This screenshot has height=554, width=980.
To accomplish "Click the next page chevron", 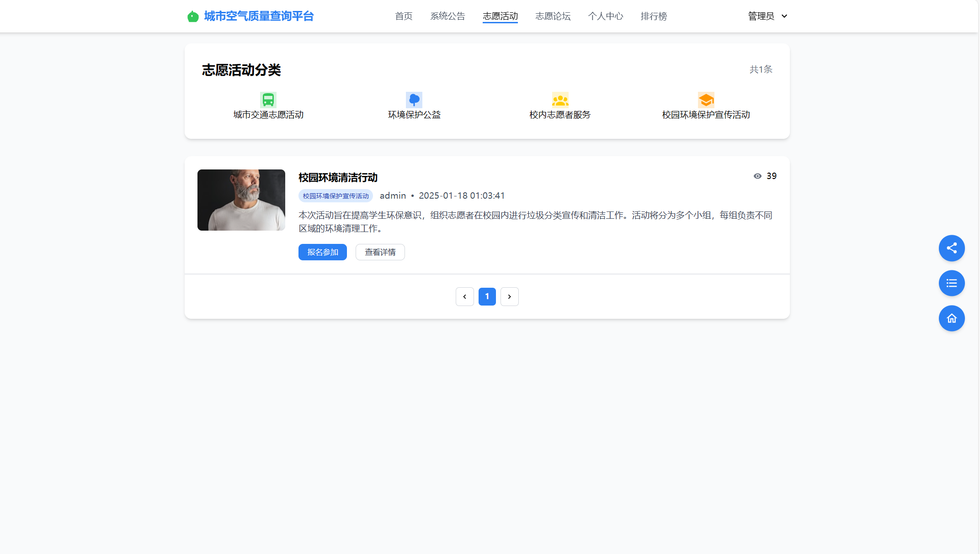I will (x=509, y=296).
